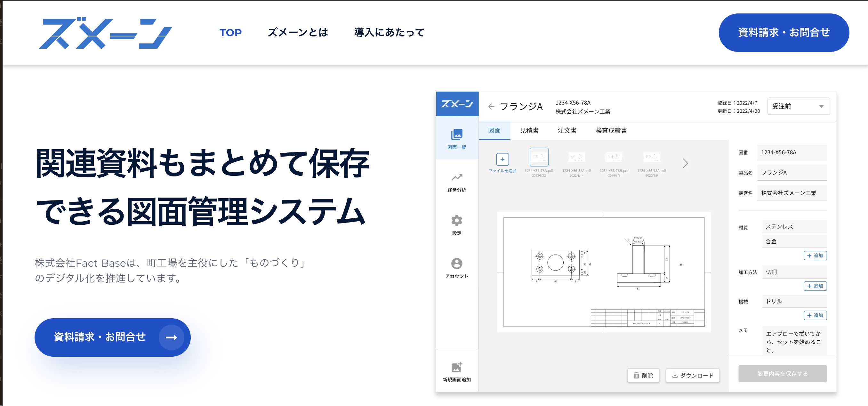The image size is (868, 406).
Task: Click the hero 資料請求・お問合せ arrow button
Action: click(113, 337)
